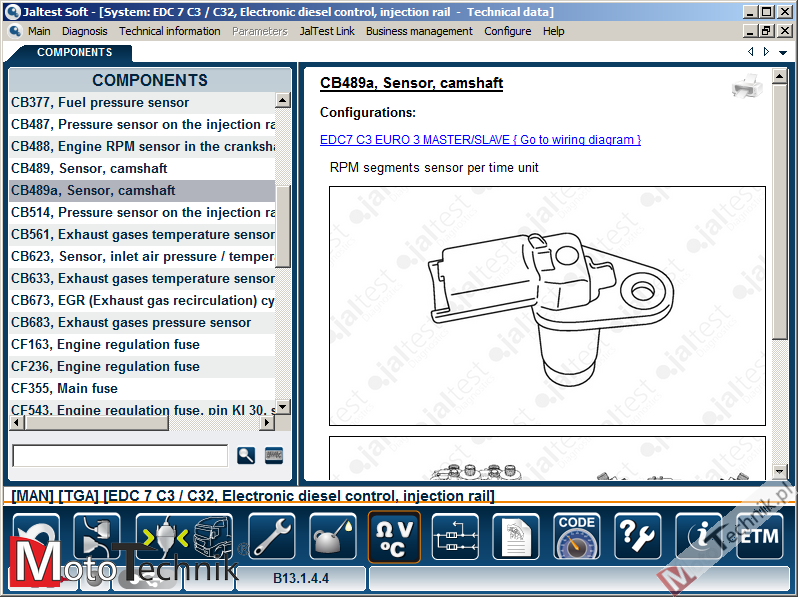The width and height of the screenshot is (798, 597).
Task: Open the Go to wiring diagram link
Action: [480, 140]
